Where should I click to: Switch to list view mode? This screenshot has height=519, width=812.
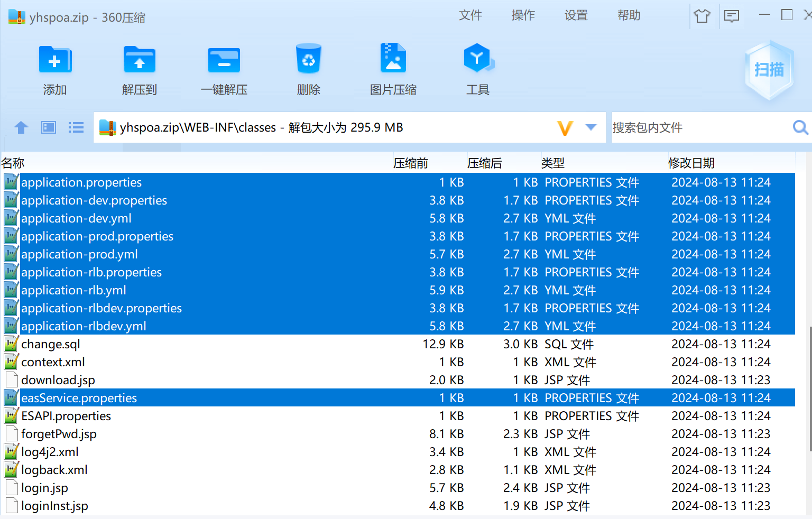click(x=76, y=127)
